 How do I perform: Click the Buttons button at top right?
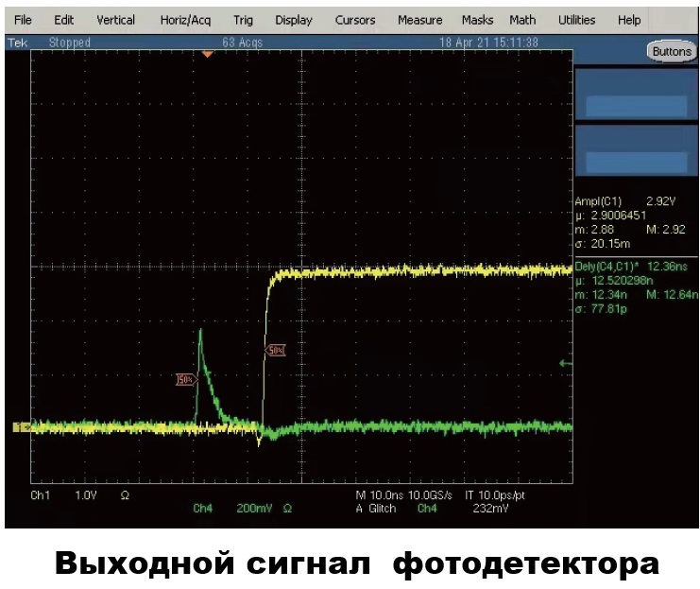[671, 52]
